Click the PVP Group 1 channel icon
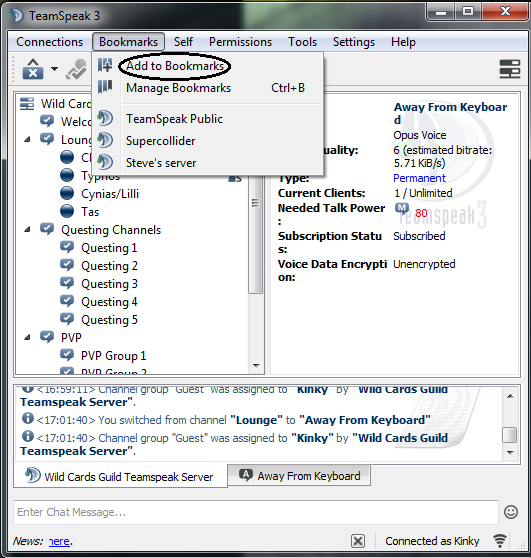This screenshot has width=531, height=558. coord(67,355)
